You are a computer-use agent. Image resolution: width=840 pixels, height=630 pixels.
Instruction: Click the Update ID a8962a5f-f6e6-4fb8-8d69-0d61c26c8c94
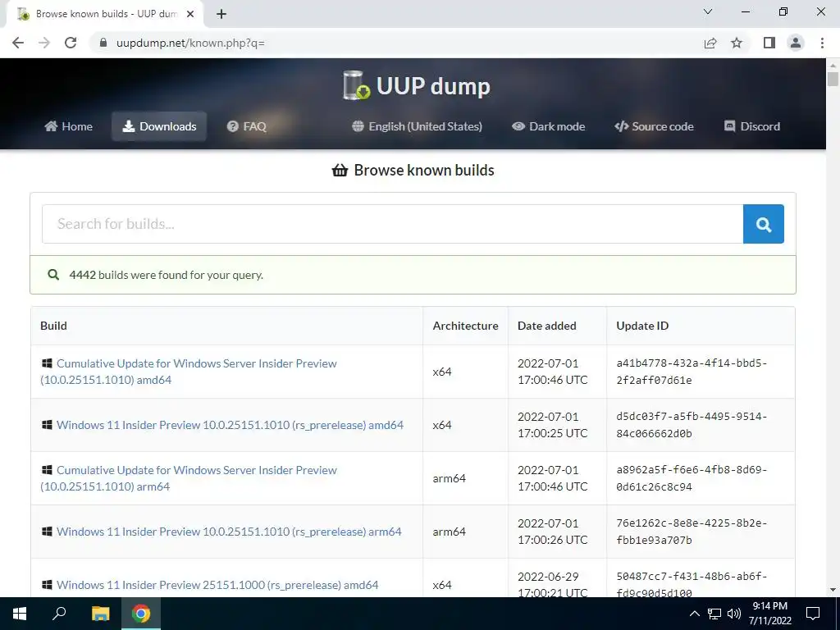click(692, 478)
